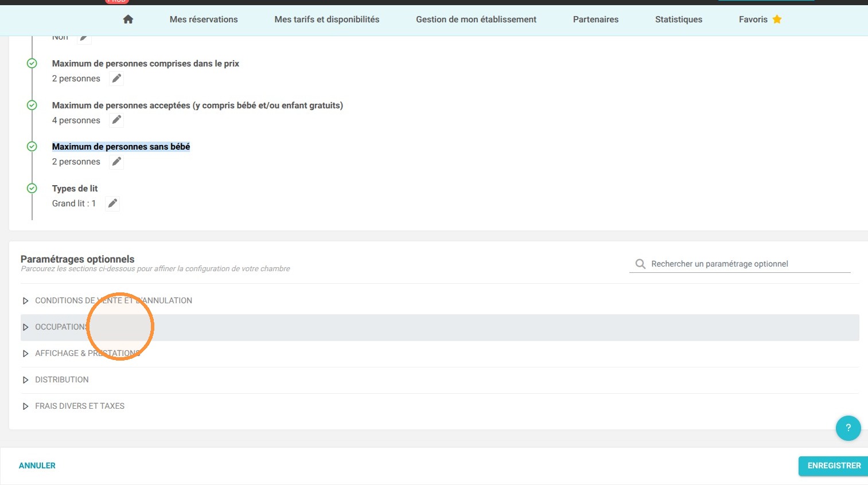868x485 pixels.
Task: Save with the Enregistrer button
Action: pos(834,466)
